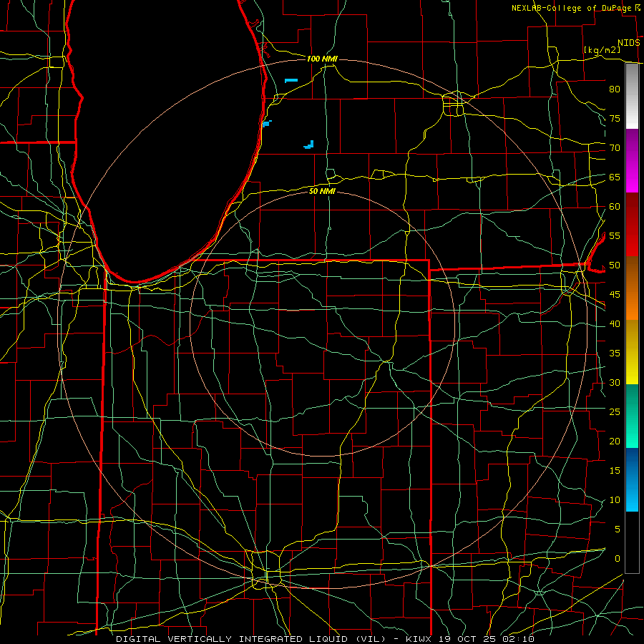644x644 pixels.
Task: Click the 0 value on color scale
Action: 618,559
